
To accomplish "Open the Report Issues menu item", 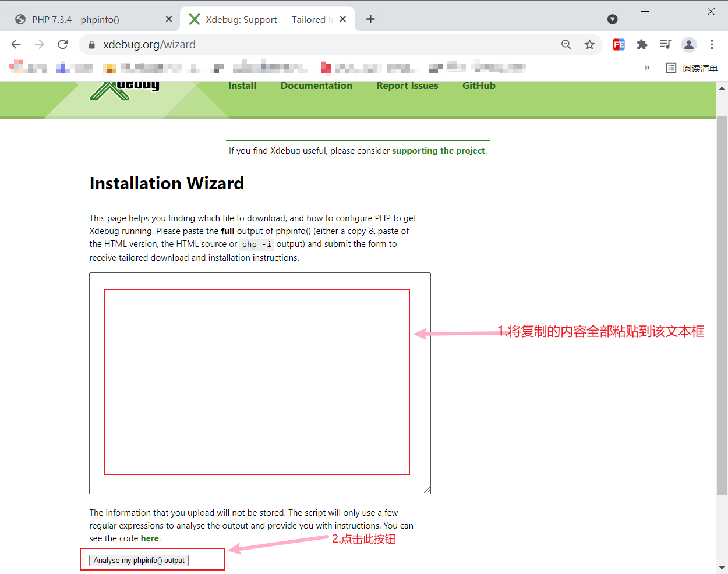I will click(407, 86).
